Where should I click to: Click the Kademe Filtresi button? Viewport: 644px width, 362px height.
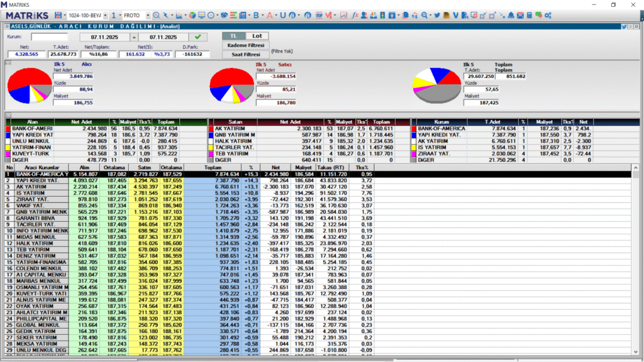point(245,46)
